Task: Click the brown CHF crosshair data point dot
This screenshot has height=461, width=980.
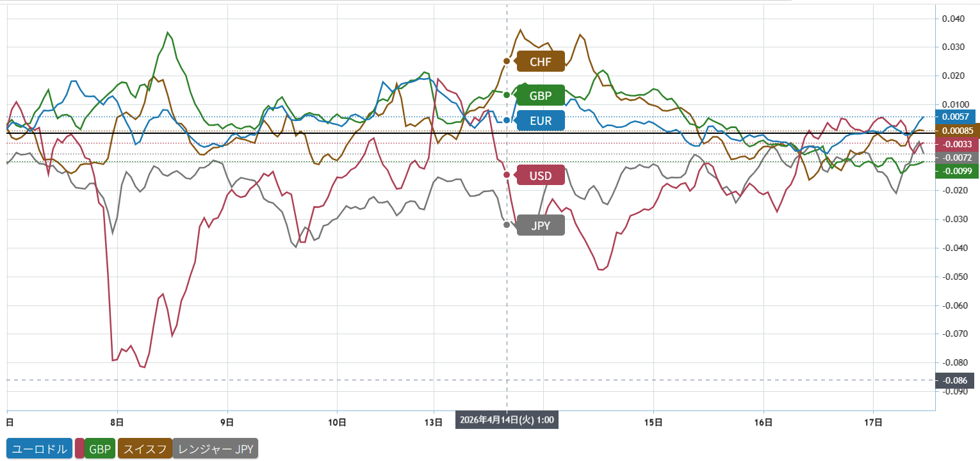Action: pos(507,61)
